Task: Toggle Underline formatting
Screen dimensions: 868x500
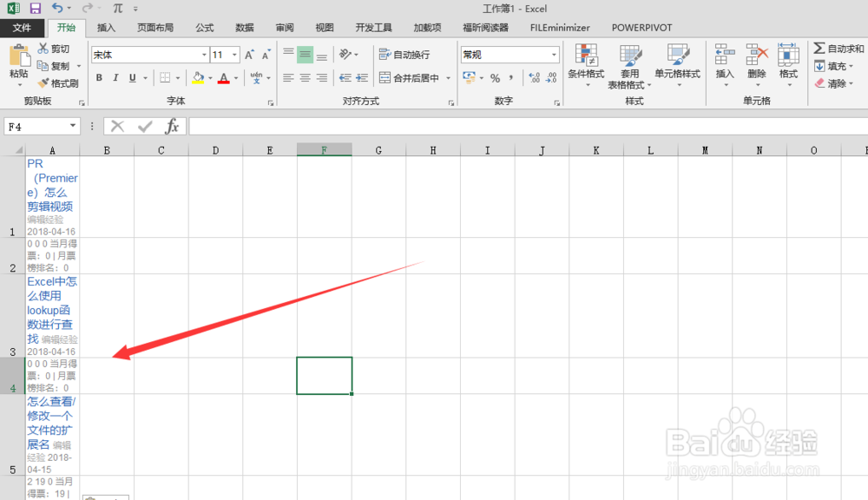Action: tap(132, 77)
